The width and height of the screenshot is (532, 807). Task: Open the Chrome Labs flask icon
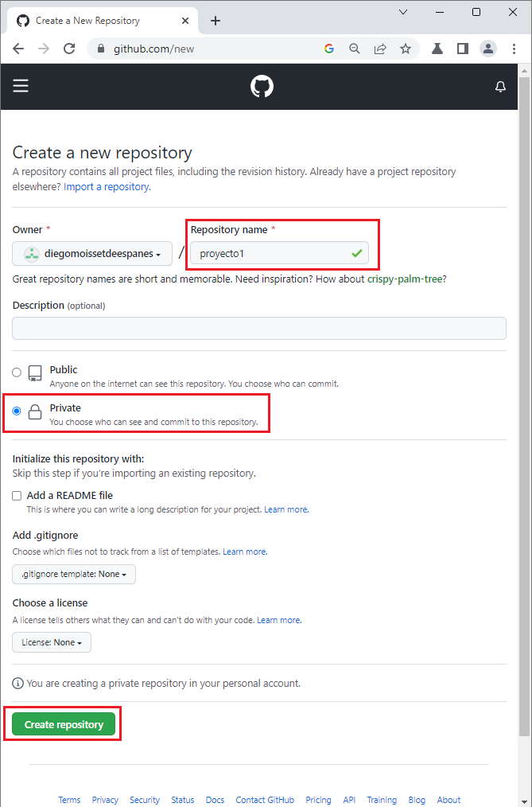click(437, 49)
